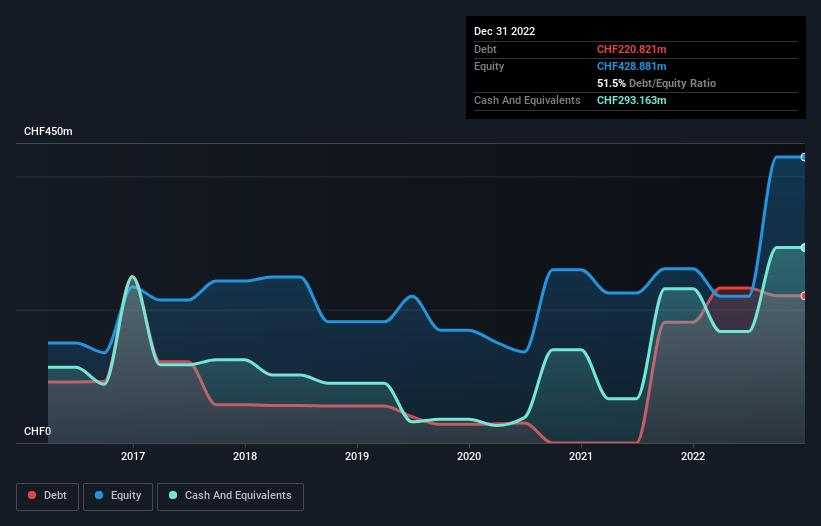Select the red Debt endpoint marker at Dec 2022
This screenshot has height=526, width=821.
point(804,296)
